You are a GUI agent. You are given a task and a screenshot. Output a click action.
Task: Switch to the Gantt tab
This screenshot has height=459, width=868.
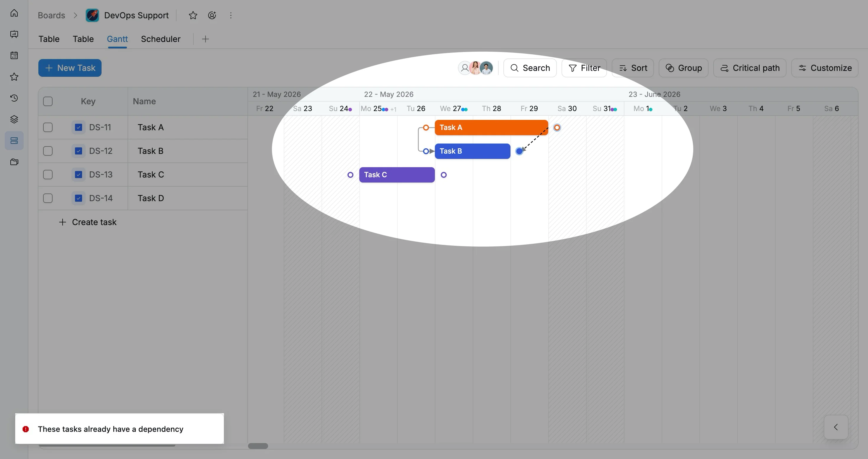[117, 39]
